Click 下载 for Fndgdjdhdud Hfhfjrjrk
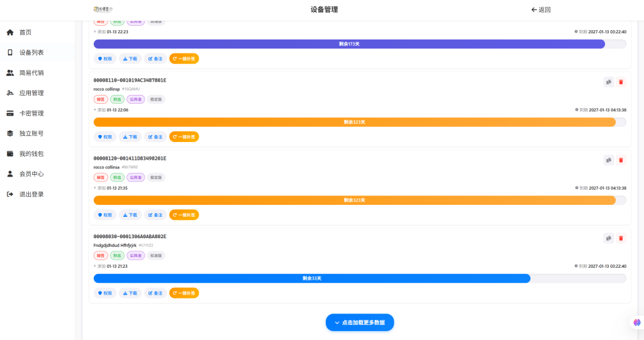This screenshot has height=340, width=644. click(x=130, y=293)
